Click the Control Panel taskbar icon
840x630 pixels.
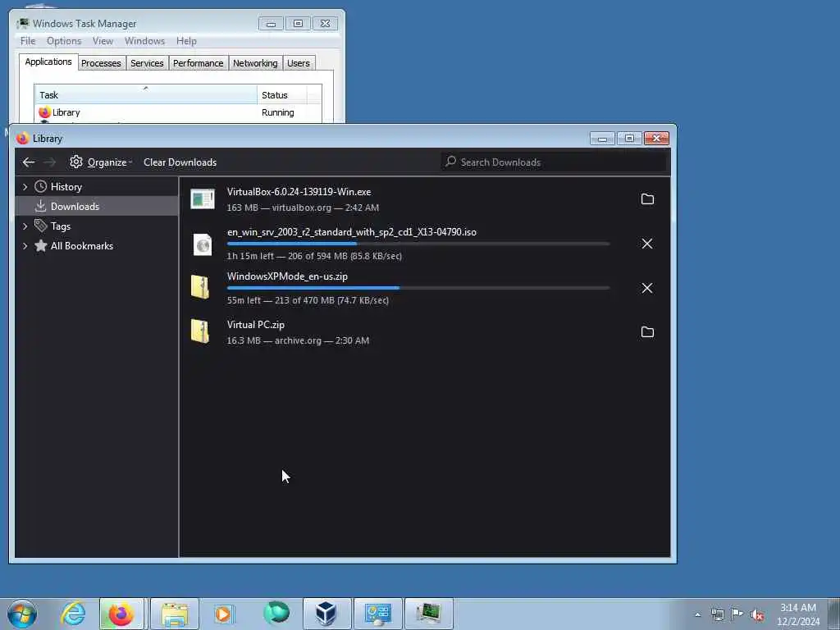point(377,614)
